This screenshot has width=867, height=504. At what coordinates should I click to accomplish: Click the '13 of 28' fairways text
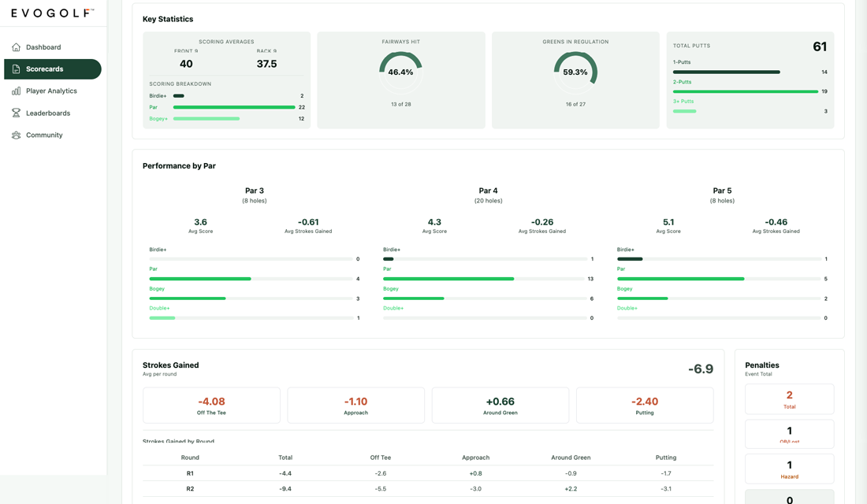(x=401, y=104)
